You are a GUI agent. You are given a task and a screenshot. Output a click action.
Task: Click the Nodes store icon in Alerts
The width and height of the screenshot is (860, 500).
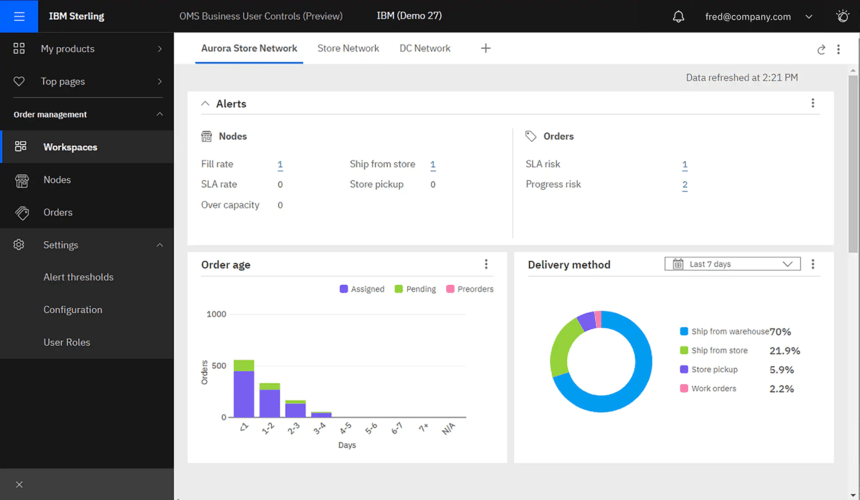(x=206, y=137)
